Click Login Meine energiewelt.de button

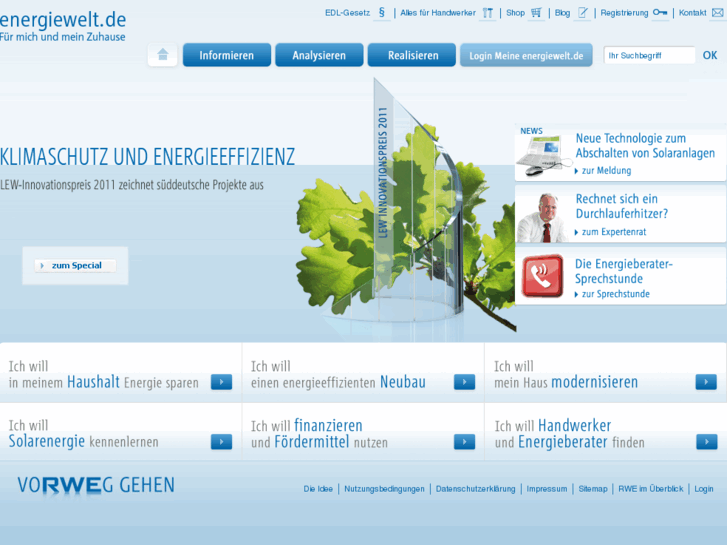pos(526,56)
